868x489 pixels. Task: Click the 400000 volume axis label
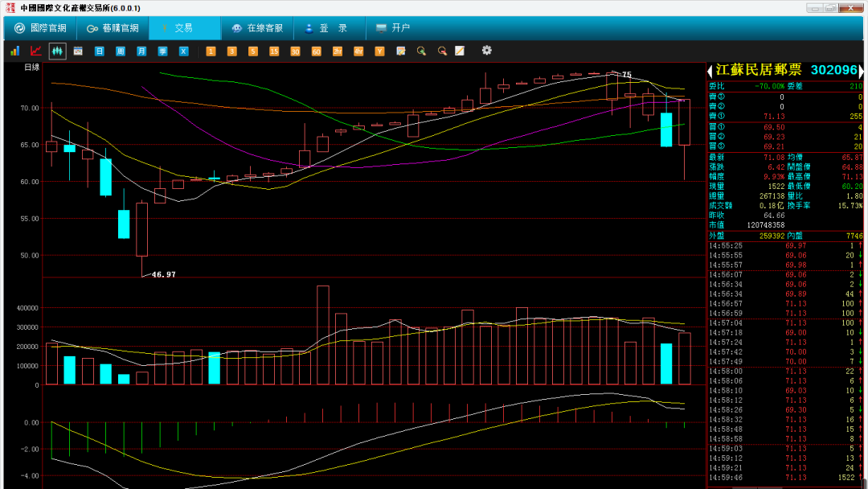pyautogui.click(x=27, y=308)
